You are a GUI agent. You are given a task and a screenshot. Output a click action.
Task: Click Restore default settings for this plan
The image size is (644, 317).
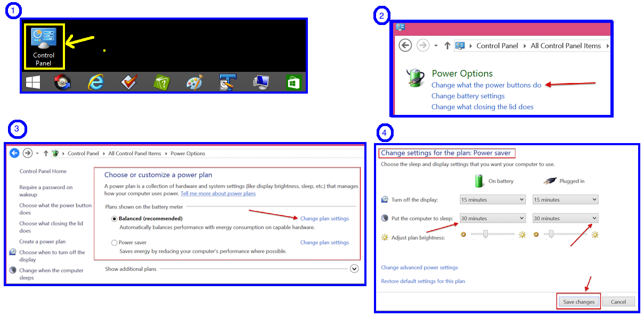(423, 281)
